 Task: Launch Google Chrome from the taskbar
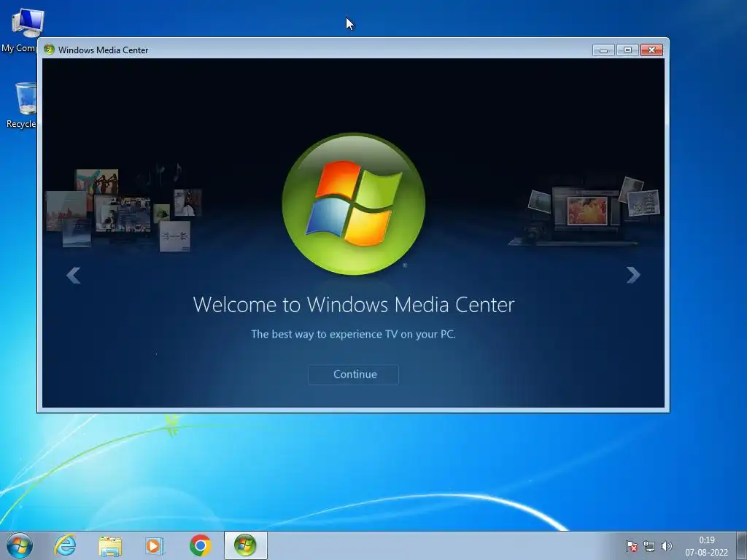(201, 545)
